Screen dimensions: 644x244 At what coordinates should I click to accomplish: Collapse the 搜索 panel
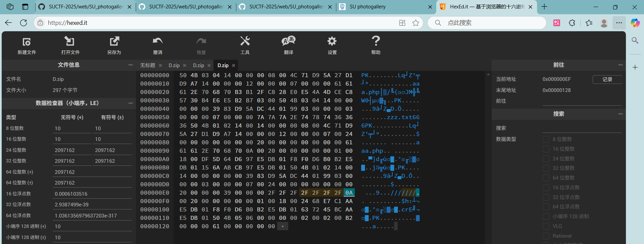[x=621, y=114]
